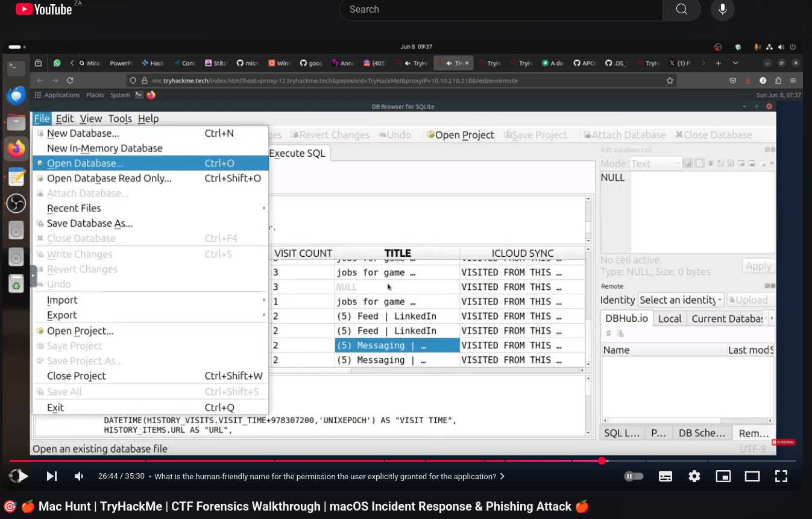Click the Open Project toolbar button

point(461,135)
